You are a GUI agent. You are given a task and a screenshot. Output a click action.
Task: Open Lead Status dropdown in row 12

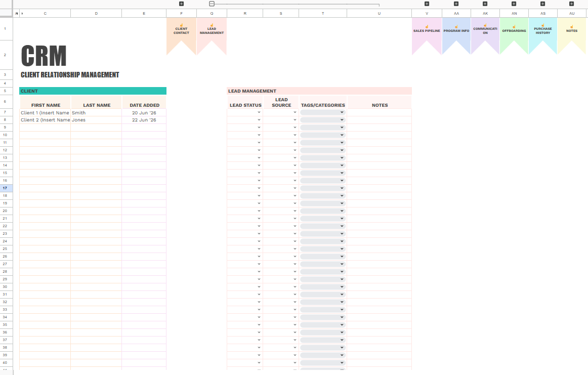click(x=259, y=150)
